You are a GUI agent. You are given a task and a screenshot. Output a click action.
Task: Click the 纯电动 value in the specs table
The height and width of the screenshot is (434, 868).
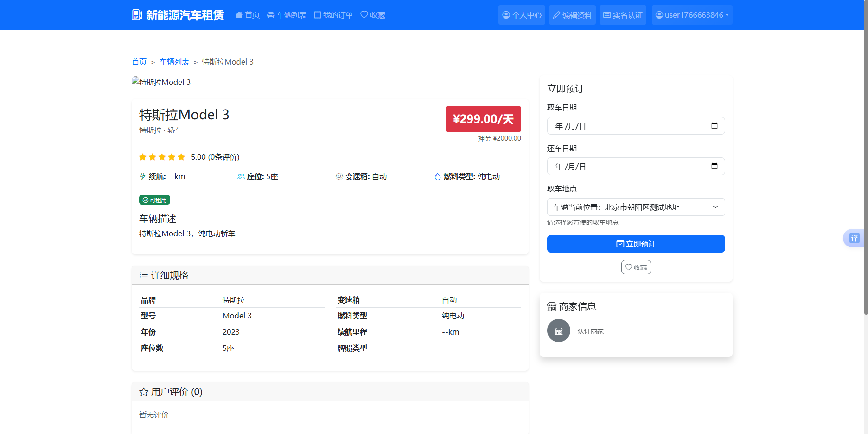pos(453,316)
